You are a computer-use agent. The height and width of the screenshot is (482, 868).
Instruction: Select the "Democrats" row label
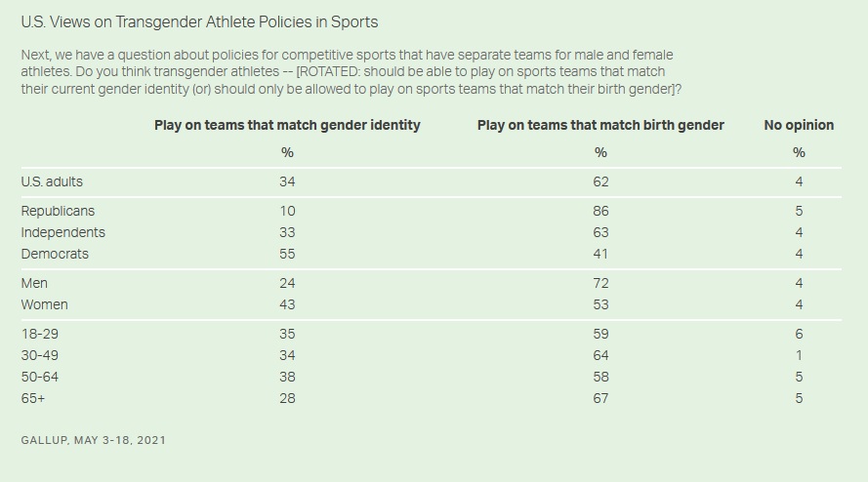(55, 254)
